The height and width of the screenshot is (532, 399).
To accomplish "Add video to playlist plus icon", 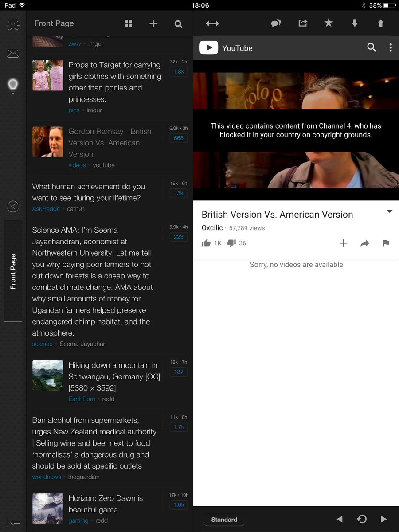I will click(x=344, y=243).
